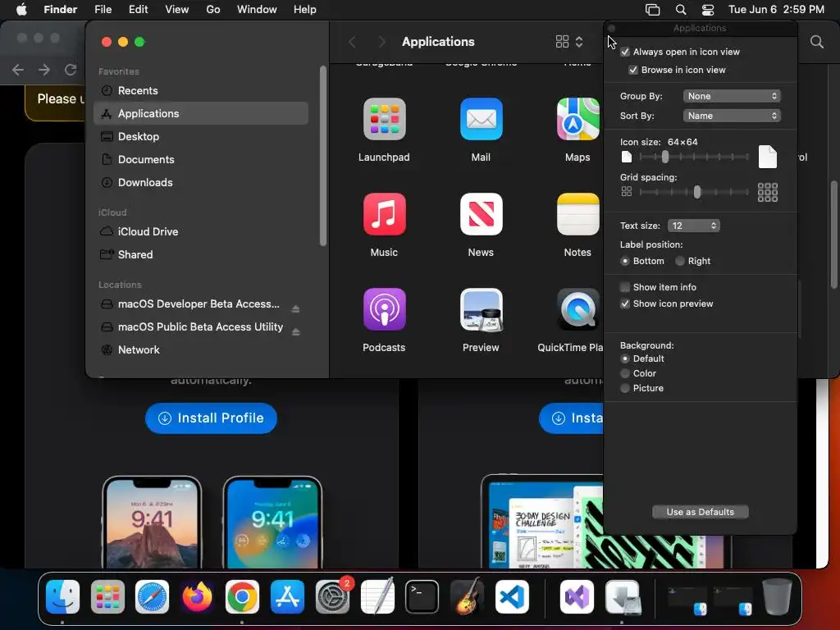Screen dimensions: 840x630
Task: Select Shared in Finder sidebar
Action: [201, 254]
